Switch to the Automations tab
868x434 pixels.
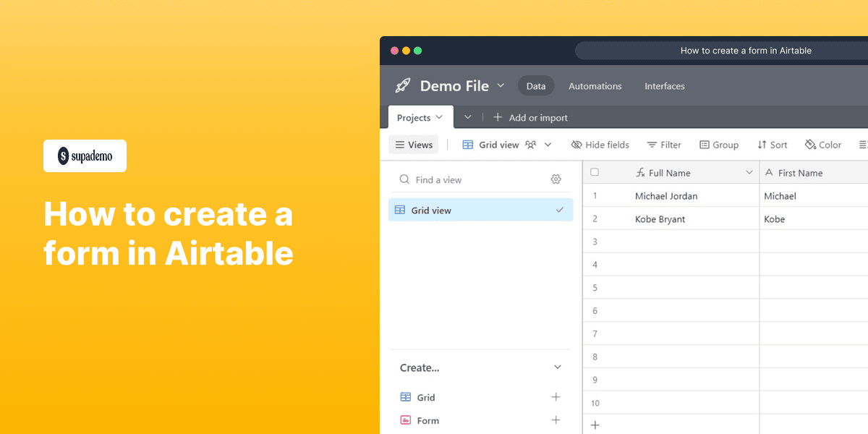595,85
